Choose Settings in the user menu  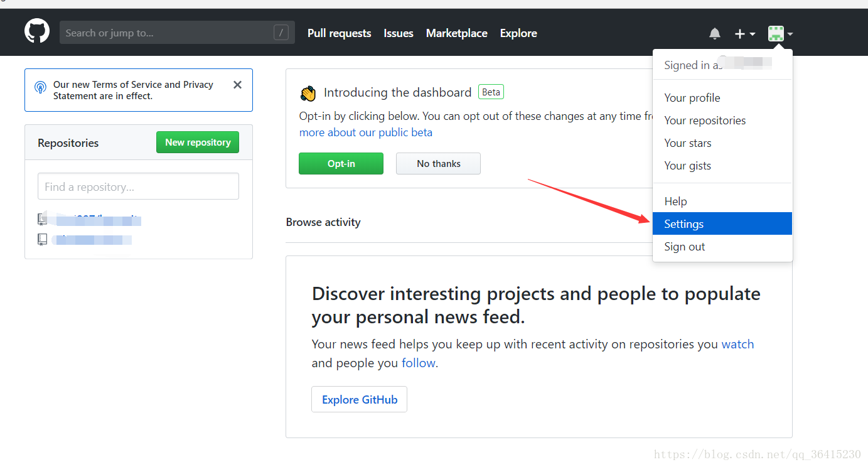(x=722, y=224)
